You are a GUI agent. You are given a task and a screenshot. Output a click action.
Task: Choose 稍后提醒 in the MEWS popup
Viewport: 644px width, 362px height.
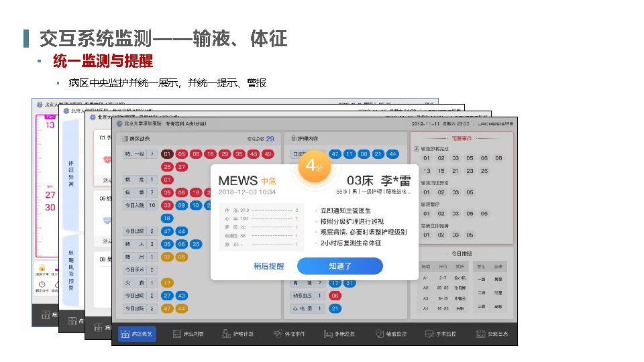click(269, 266)
